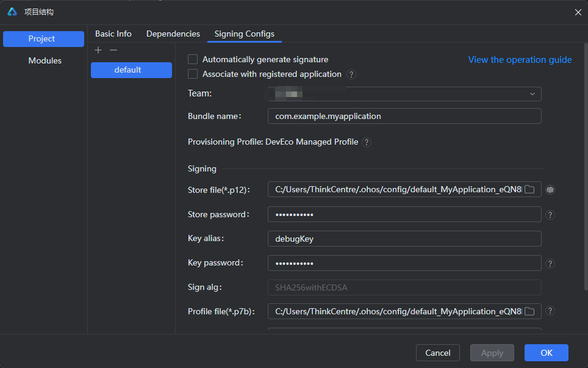Image resolution: width=588 pixels, height=368 pixels.
Task: Click the Apply button
Action: pyautogui.click(x=492, y=353)
